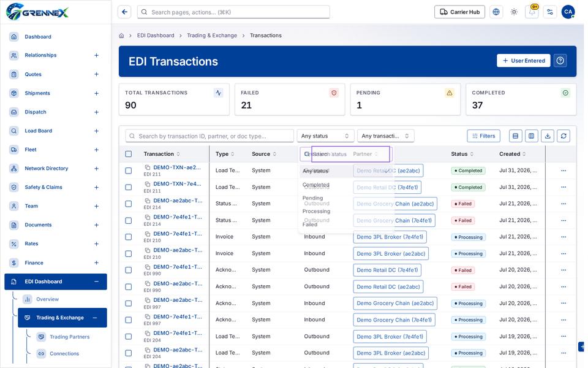Click the Carrier Hub button
This screenshot has height=368, width=588.
point(460,12)
